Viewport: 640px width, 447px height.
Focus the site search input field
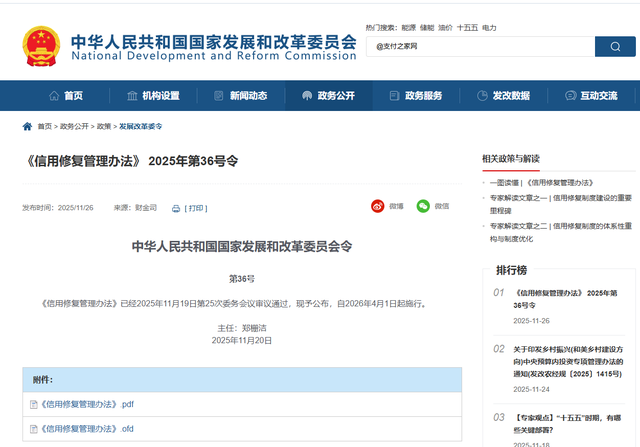[x=480, y=47]
